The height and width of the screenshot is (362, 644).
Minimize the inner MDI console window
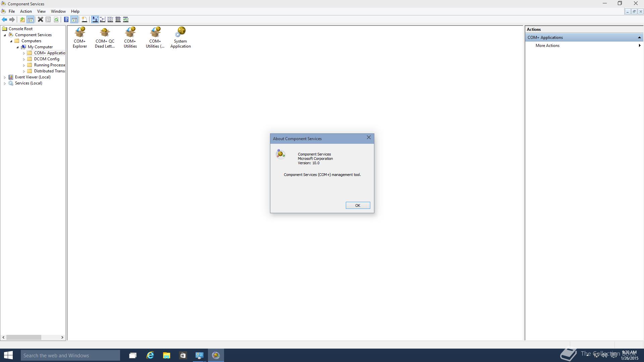[627, 12]
